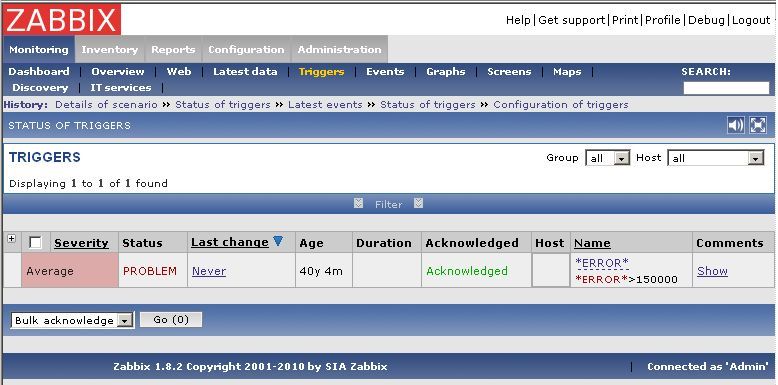This screenshot has height=385, width=778.
Task: Sort table by Name column
Action: pos(592,243)
